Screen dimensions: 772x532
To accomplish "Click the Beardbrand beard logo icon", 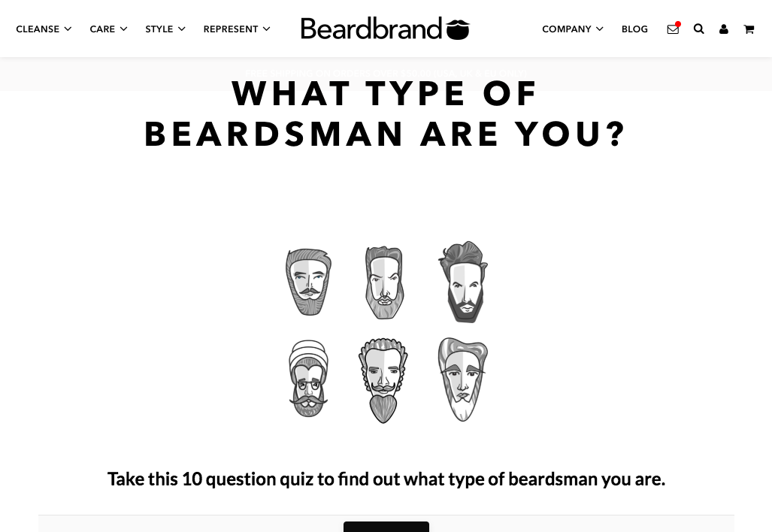I will (x=458, y=29).
